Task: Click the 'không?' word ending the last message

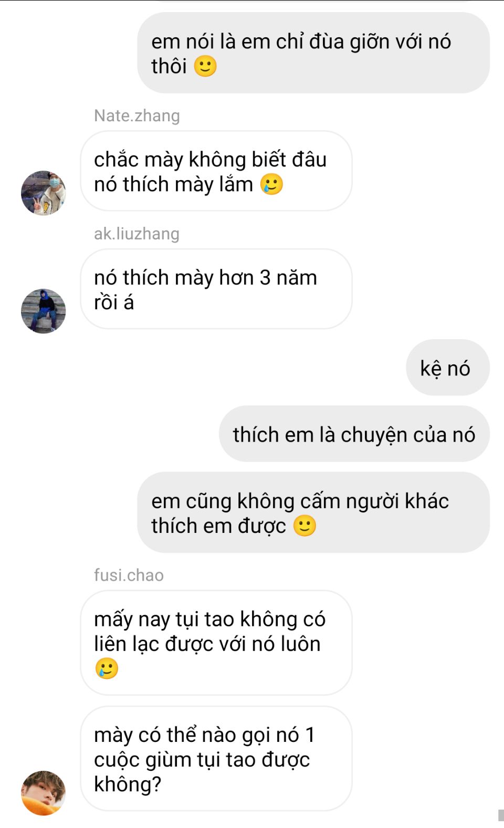Action: (x=128, y=784)
